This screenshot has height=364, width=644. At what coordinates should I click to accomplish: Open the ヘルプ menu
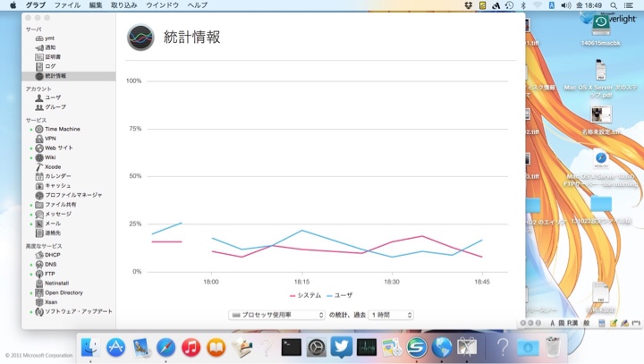click(x=198, y=5)
